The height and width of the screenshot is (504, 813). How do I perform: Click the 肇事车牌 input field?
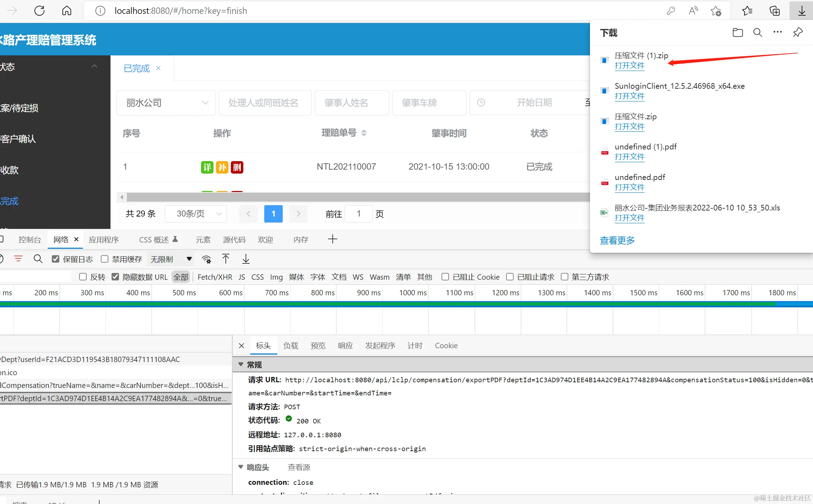pyautogui.click(x=429, y=103)
